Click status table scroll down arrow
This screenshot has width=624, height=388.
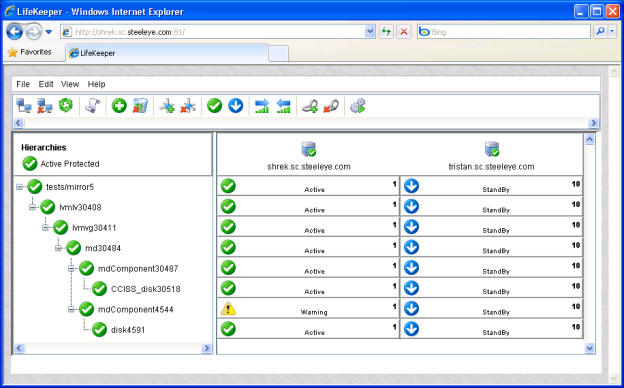pos(589,348)
